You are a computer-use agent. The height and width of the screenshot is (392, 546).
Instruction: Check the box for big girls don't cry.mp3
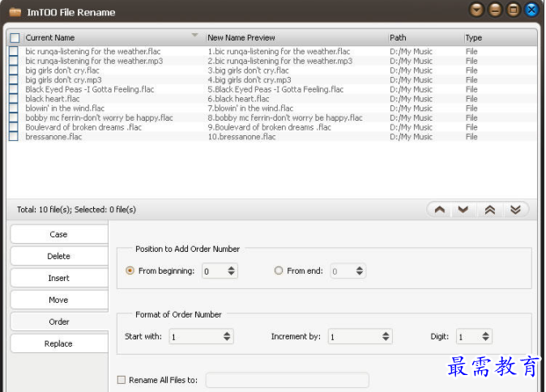[x=14, y=79]
